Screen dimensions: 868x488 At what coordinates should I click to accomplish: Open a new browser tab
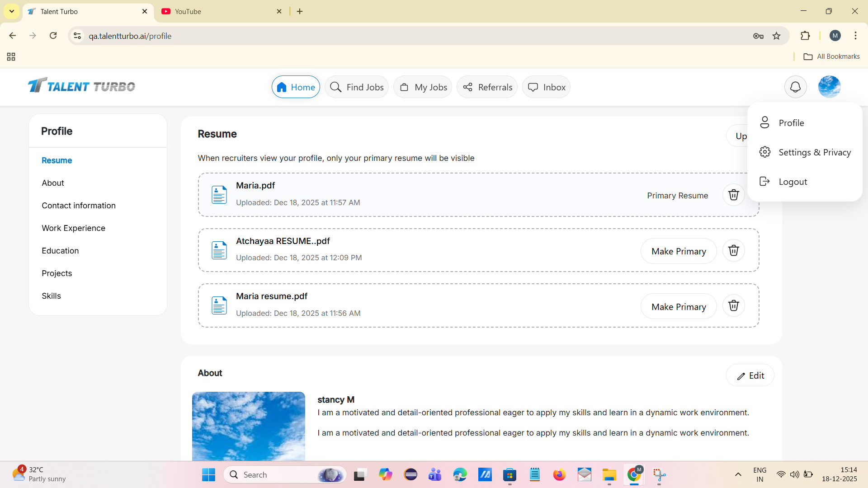point(300,11)
